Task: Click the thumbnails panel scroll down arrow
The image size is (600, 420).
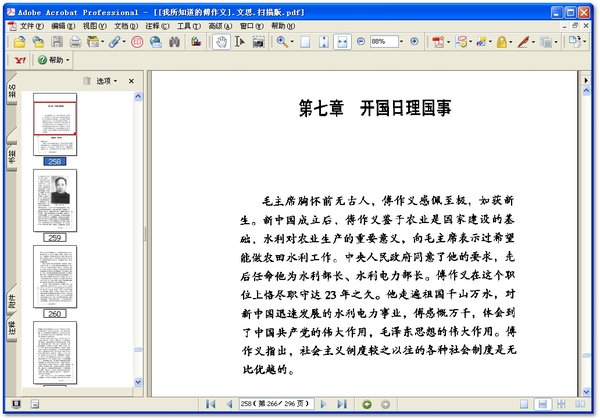Action: coord(138,382)
